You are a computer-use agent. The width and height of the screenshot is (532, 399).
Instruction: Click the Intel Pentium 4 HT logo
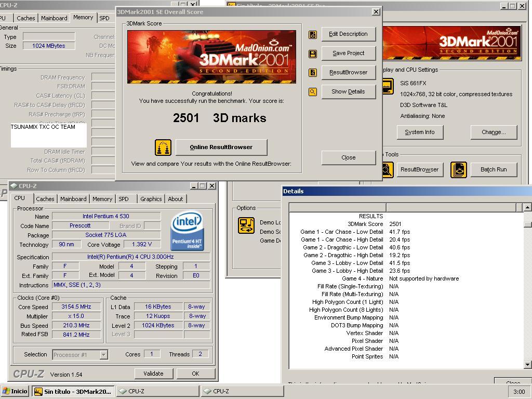tap(188, 231)
